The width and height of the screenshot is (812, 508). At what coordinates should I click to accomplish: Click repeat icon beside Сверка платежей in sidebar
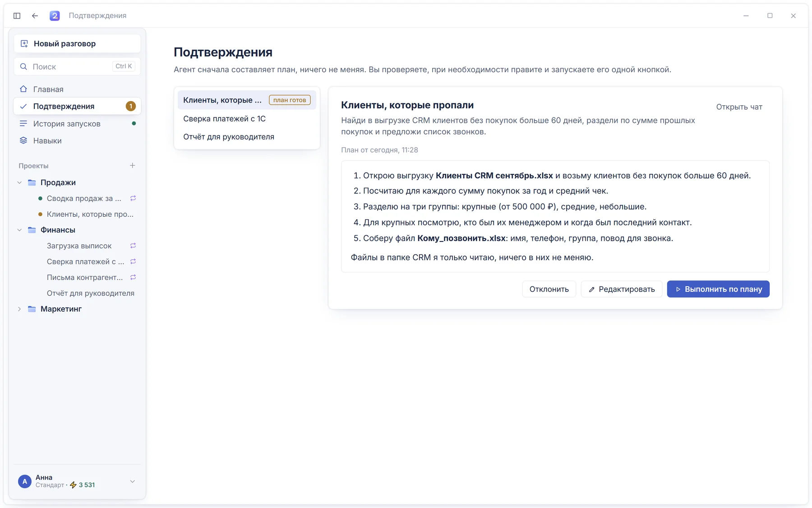coord(133,261)
